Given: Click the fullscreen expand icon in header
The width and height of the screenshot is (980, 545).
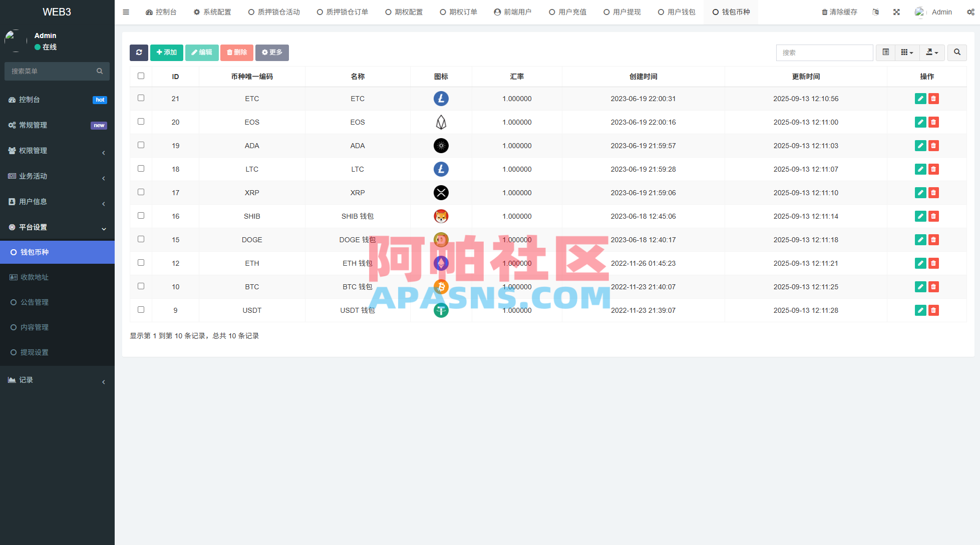Looking at the screenshot, I should click(x=896, y=12).
